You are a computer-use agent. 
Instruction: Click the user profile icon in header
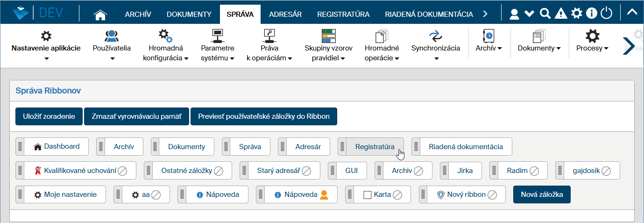click(514, 14)
